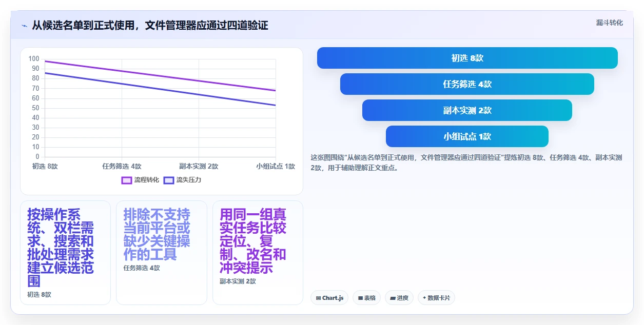Click the description paragraph starting 这张图围绕
Viewport: 644px width, 325px height.
coord(466,162)
